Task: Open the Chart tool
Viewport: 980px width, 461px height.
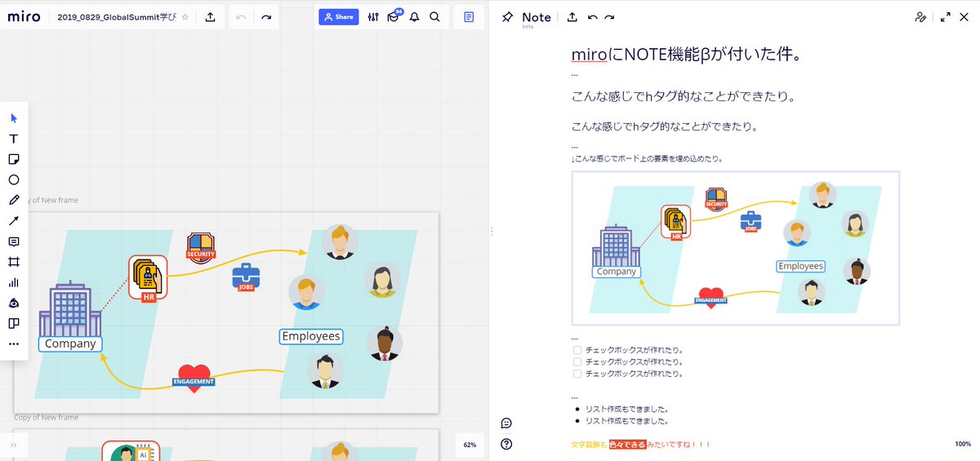Action: tap(14, 282)
